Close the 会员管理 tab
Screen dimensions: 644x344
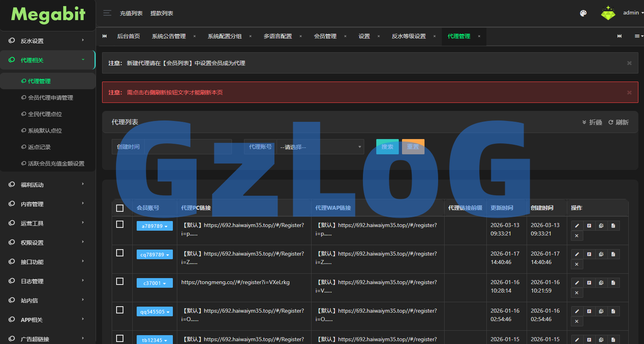coord(345,36)
